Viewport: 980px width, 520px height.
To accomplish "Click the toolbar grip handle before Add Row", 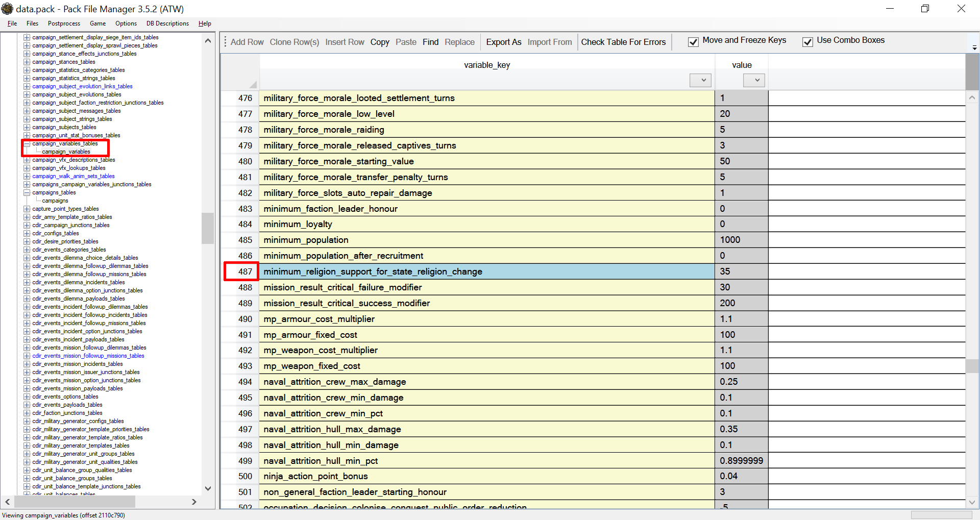I will (225, 42).
